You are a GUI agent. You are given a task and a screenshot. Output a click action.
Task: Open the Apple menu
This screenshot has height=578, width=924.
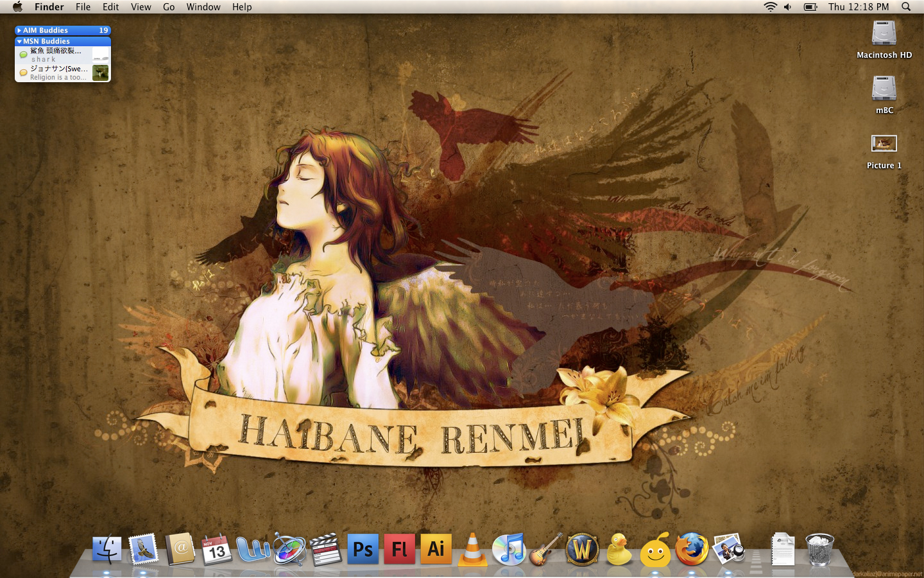click(x=17, y=7)
